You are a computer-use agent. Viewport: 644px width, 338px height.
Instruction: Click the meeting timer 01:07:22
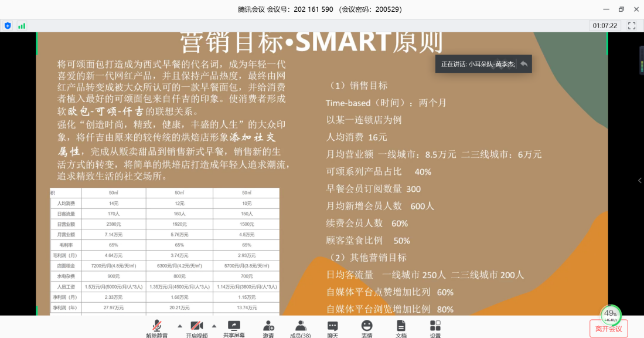605,26
